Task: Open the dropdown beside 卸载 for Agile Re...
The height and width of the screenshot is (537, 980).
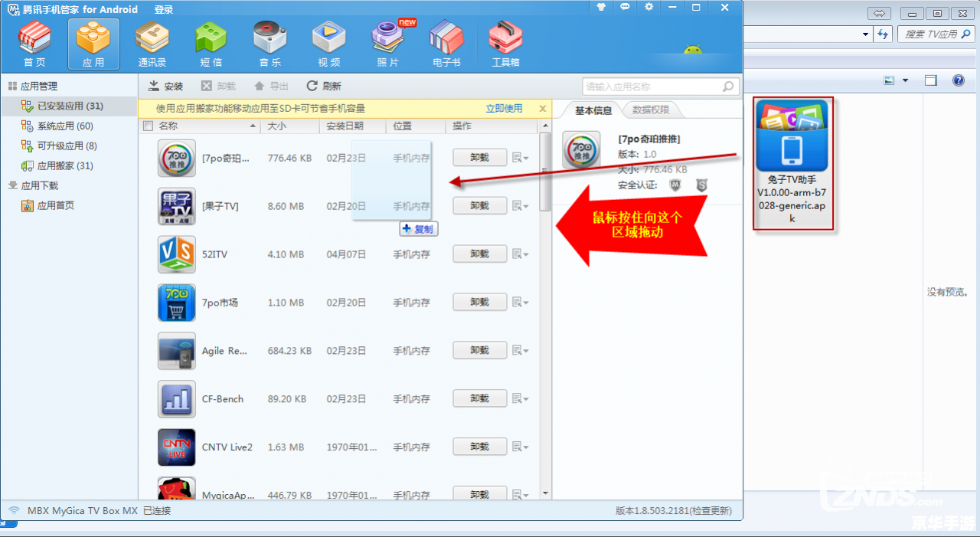Action: [x=521, y=351]
